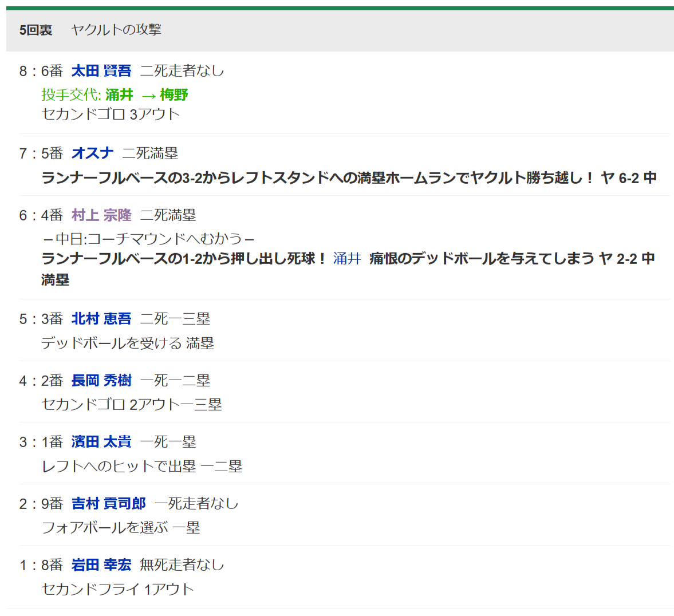This screenshot has width=674, height=616.
Task: Click text 中日:コーチマウンドへむかう
Action: pyautogui.click(x=149, y=239)
